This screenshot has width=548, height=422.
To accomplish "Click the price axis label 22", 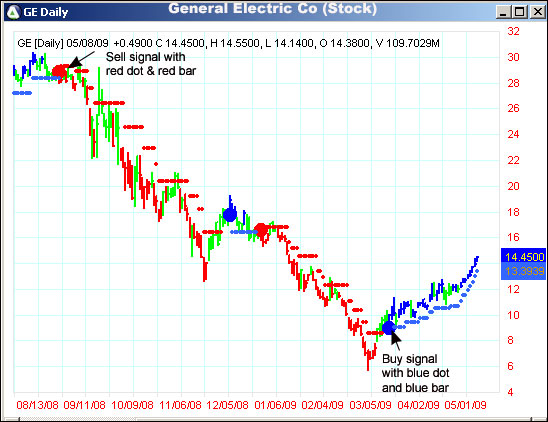I will tap(513, 160).
